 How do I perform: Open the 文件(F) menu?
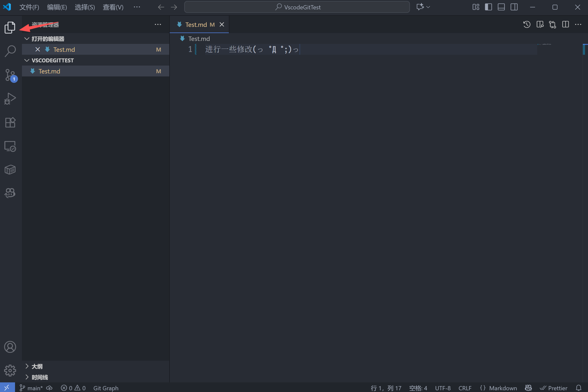click(29, 7)
